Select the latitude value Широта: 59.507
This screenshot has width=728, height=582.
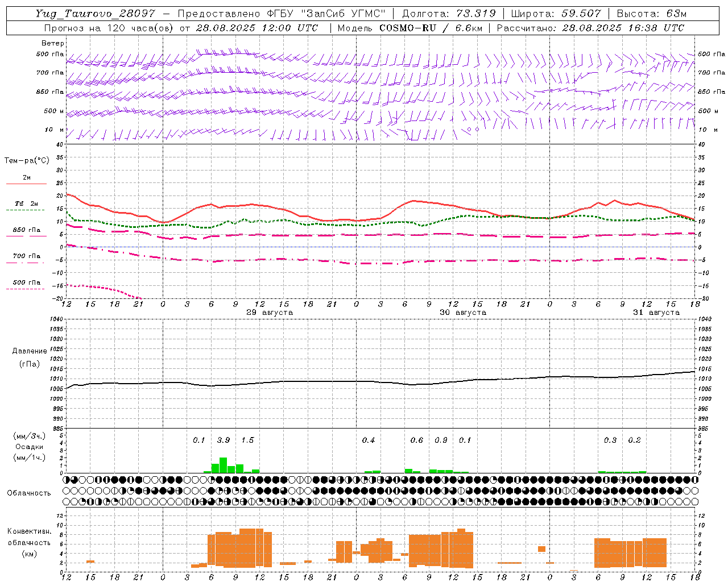(x=556, y=14)
